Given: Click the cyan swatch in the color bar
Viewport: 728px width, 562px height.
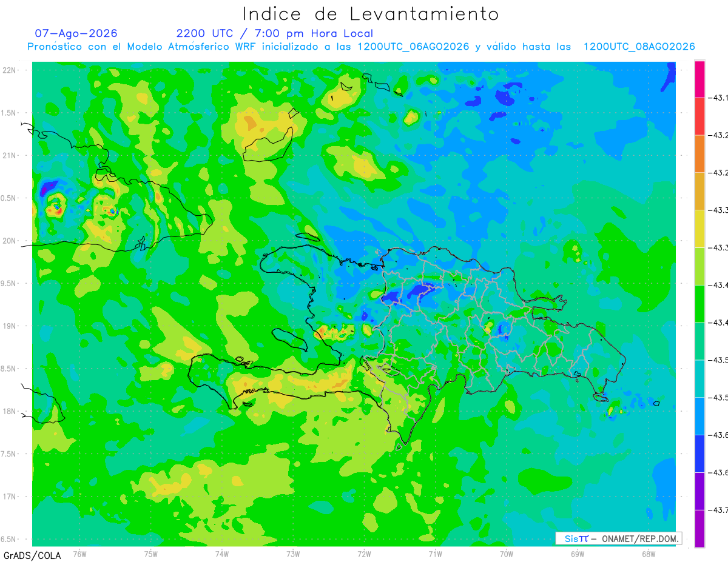Looking at the screenshot, I should pos(699,379).
